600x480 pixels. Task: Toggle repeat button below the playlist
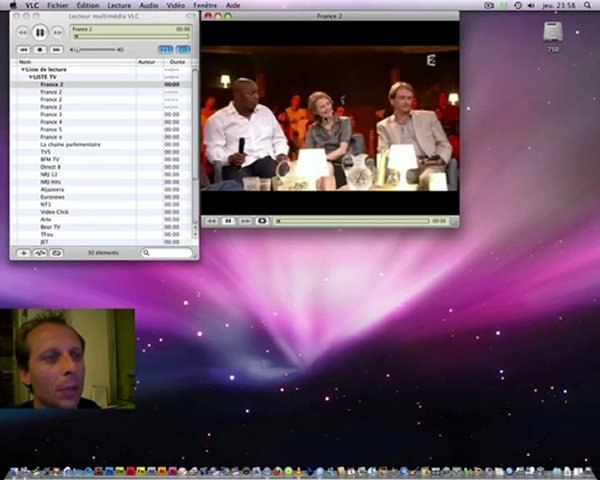tap(57, 253)
